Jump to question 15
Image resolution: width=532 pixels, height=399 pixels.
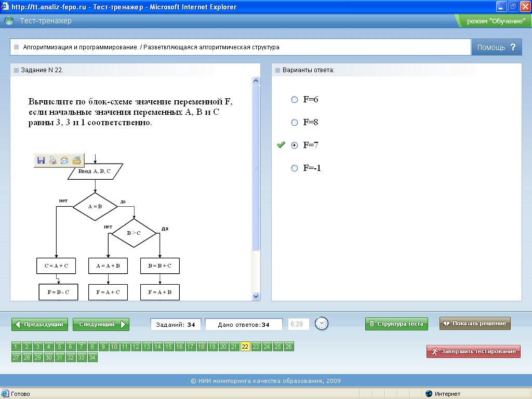click(169, 347)
